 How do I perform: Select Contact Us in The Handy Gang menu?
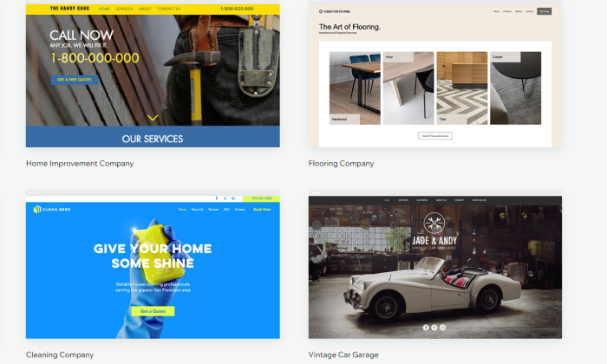(x=169, y=9)
